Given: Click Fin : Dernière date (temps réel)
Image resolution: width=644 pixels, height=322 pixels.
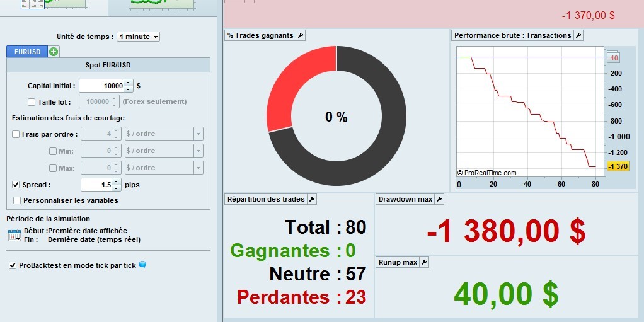Looking at the screenshot, I should pyautogui.click(x=82, y=239).
